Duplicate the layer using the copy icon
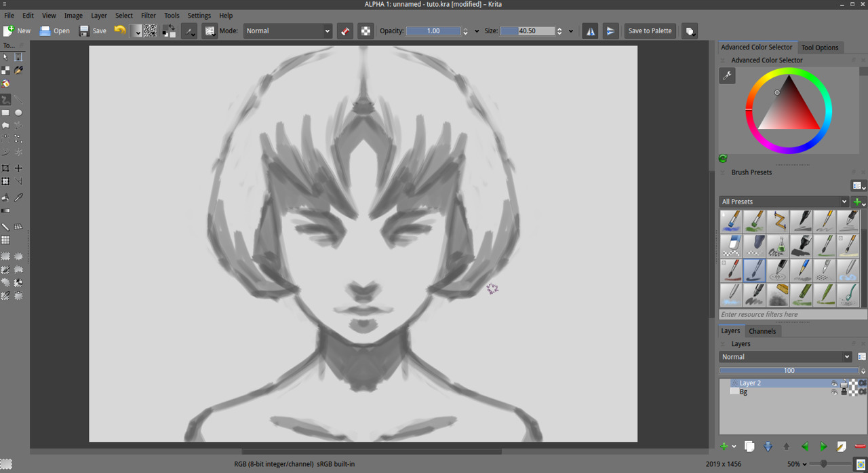This screenshot has width=868, height=473. tap(749, 447)
